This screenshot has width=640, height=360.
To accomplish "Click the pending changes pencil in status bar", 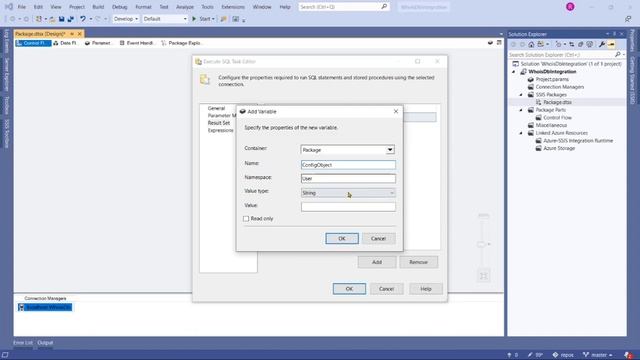I will pyautogui.click(x=535, y=355).
